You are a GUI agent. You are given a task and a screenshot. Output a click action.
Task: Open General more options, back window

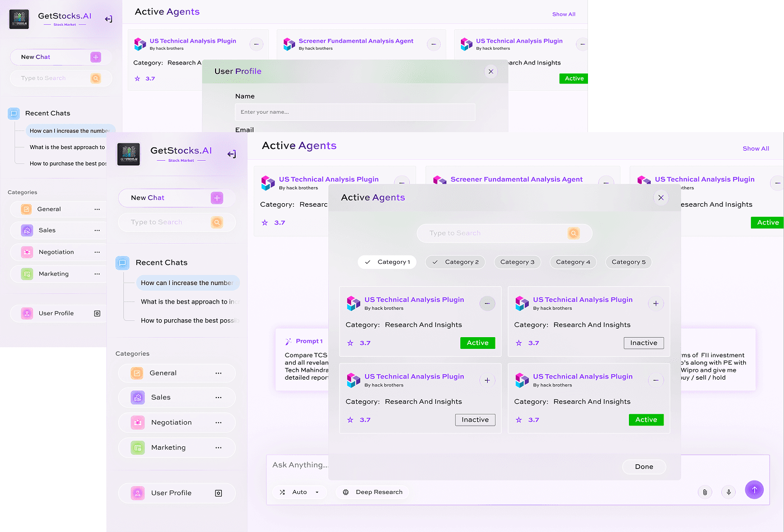[x=97, y=209]
